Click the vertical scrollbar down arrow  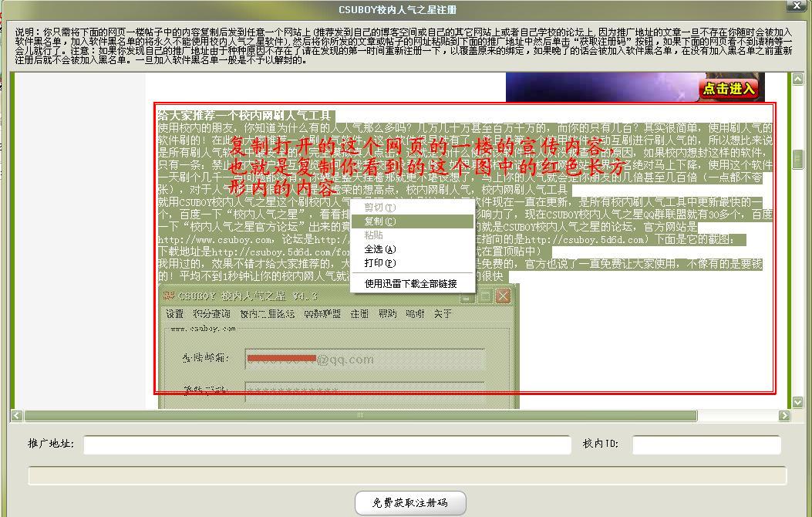[797, 402]
